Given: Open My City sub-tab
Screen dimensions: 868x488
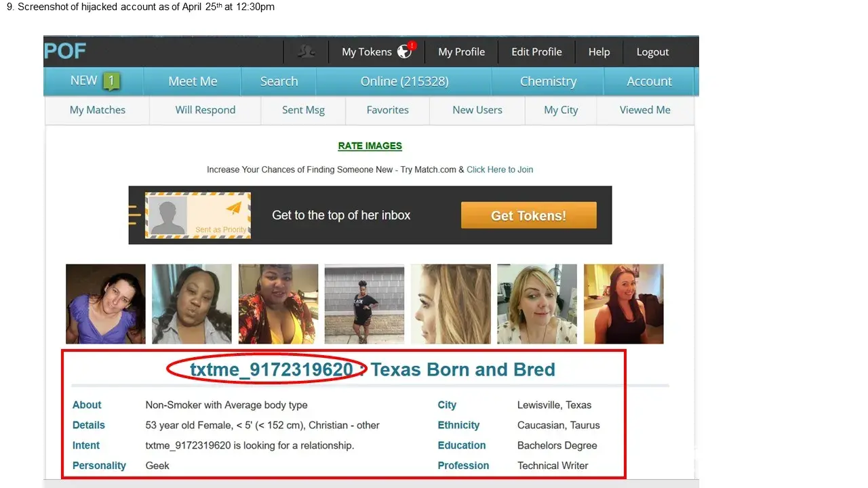Looking at the screenshot, I should (x=561, y=110).
